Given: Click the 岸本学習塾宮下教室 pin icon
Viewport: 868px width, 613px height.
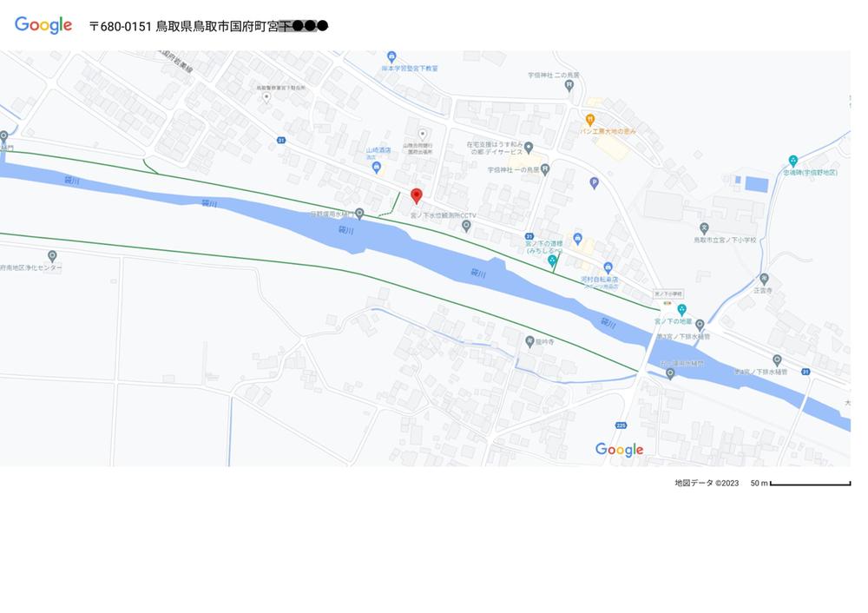Looking at the screenshot, I should tap(391, 56).
